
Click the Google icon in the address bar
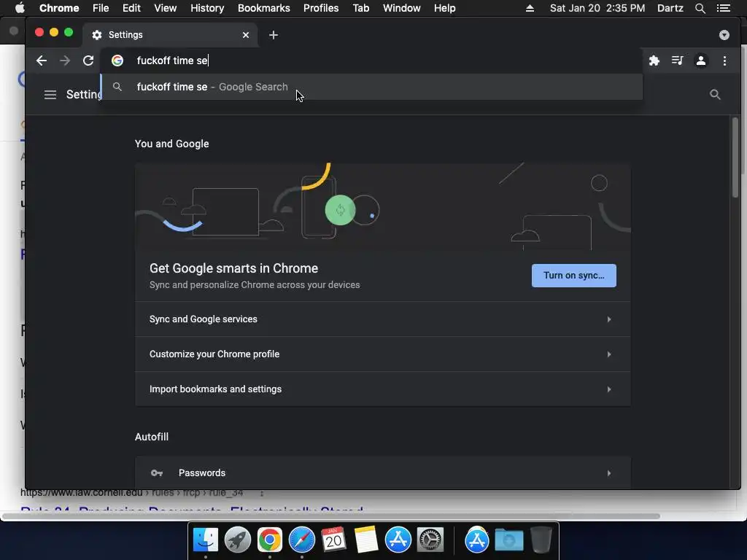[117, 61]
